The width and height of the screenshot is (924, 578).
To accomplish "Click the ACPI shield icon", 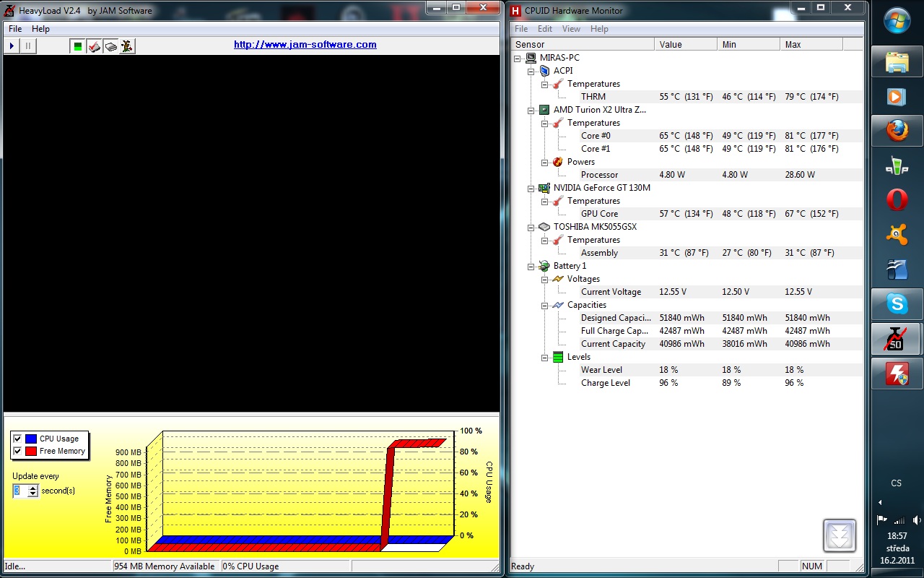I will [544, 71].
